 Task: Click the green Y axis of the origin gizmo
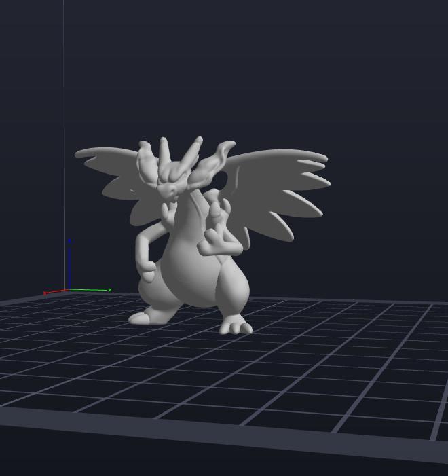coord(90,290)
